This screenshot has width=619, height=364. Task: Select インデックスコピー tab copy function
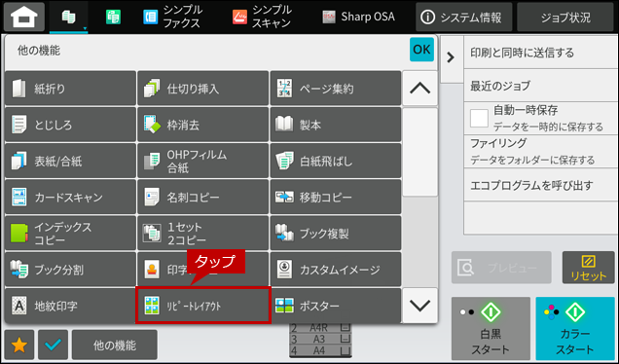coord(71,233)
